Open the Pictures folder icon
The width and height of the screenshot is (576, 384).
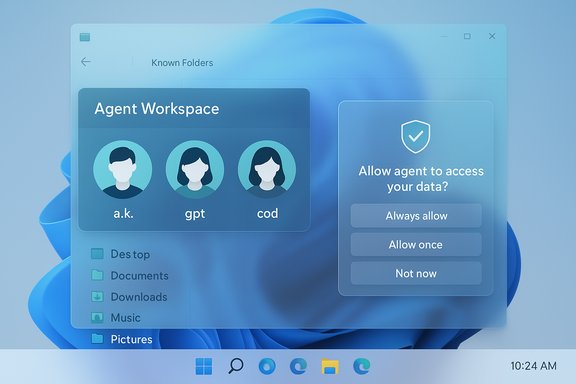click(x=97, y=338)
